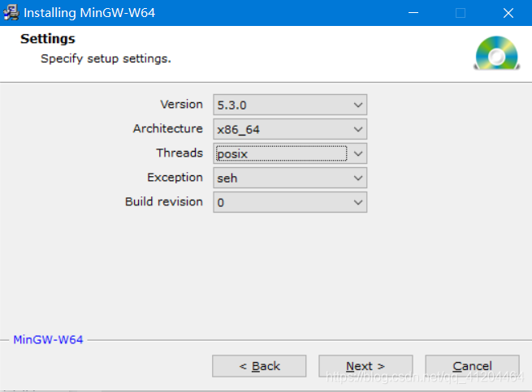
Task: Open the Threads posix combo box
Action: (290, 153)
